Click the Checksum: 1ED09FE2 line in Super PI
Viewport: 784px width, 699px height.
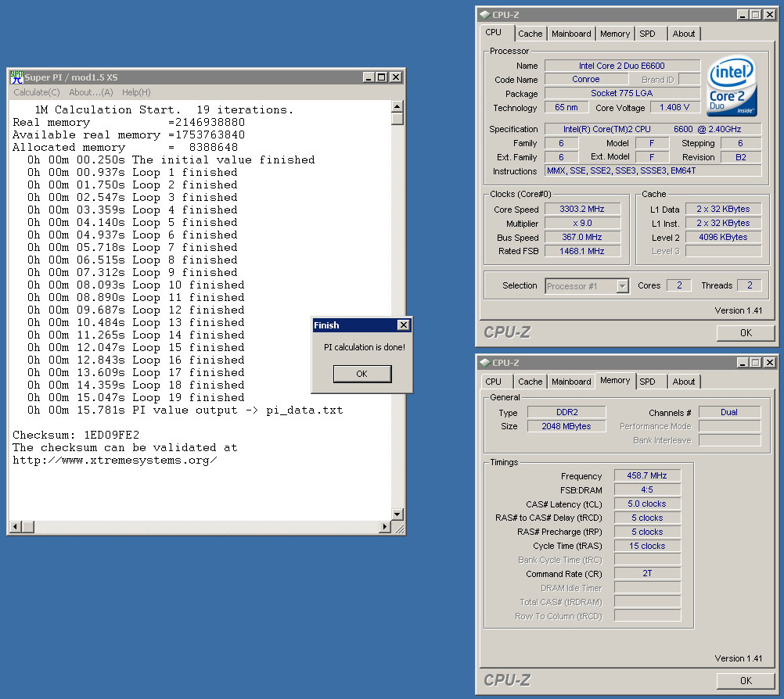[76, 435]
